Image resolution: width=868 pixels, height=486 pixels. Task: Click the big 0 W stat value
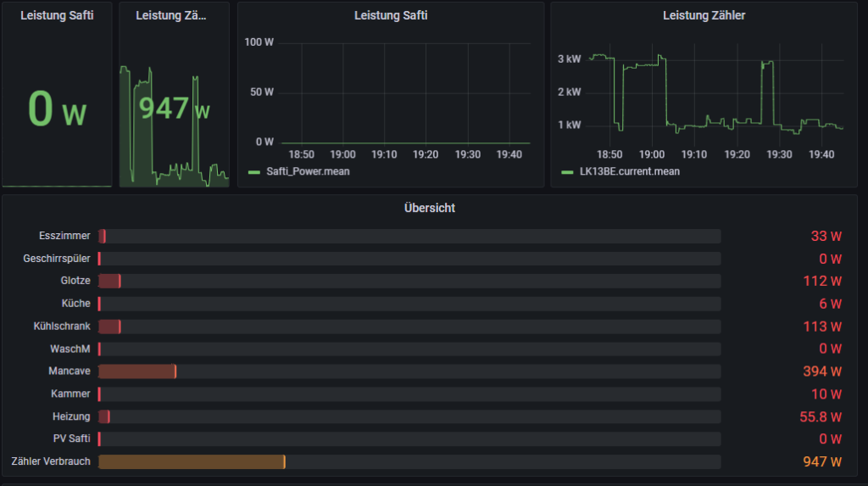point(57,109)
